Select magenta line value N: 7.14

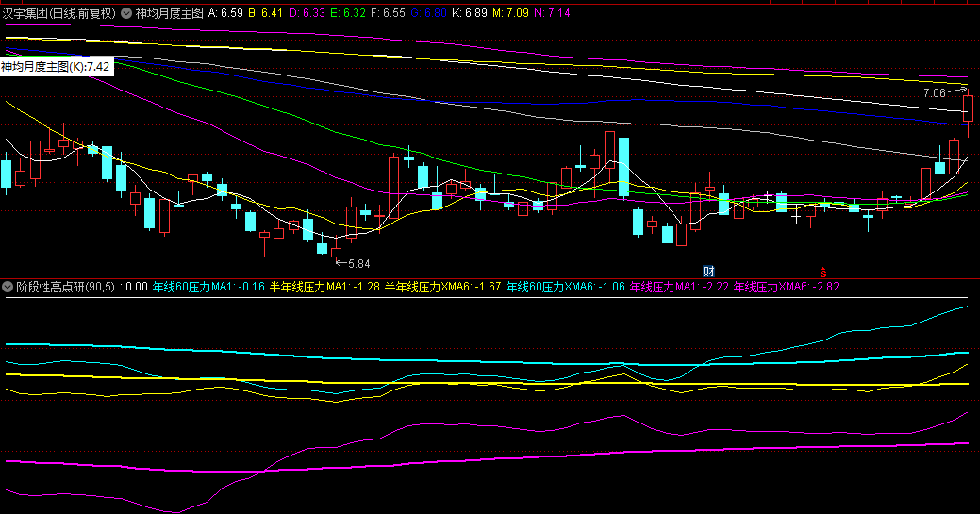[x=552, y=13]
